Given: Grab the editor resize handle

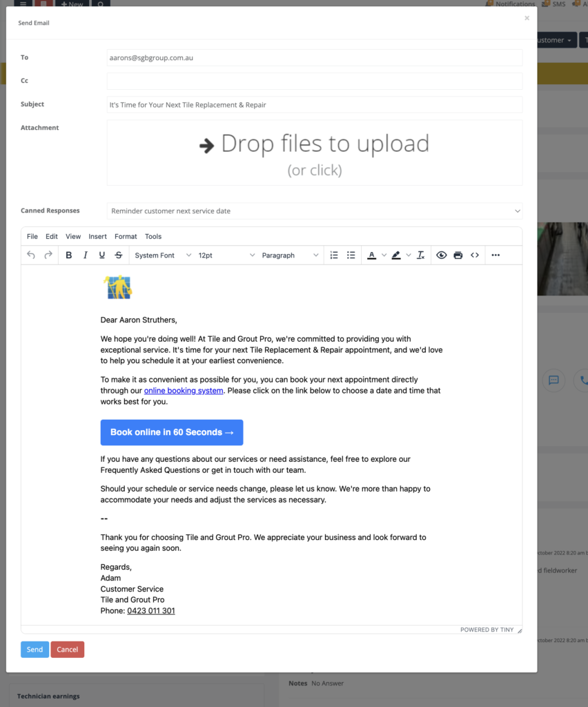Looking at the screenshot, I should tap(520, 630).
